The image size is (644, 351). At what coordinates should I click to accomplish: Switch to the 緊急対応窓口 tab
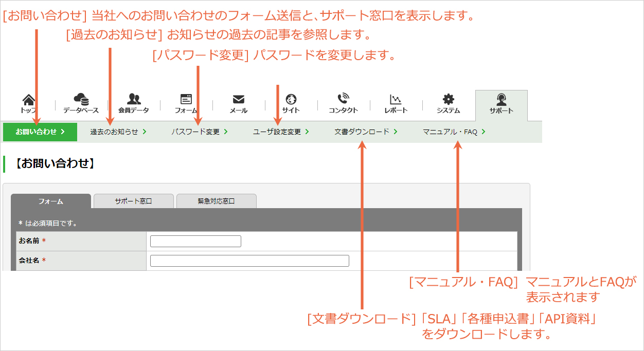point(217,201)
